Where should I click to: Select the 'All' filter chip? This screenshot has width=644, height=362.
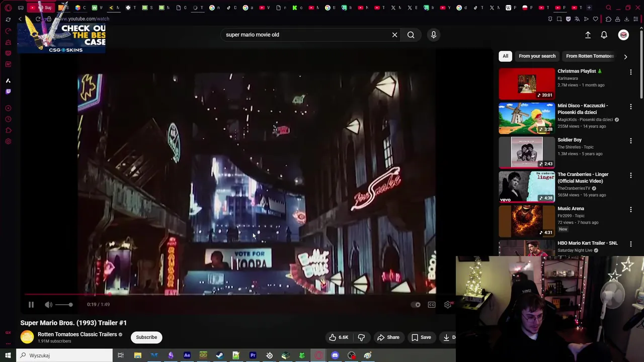coord(505,56)
